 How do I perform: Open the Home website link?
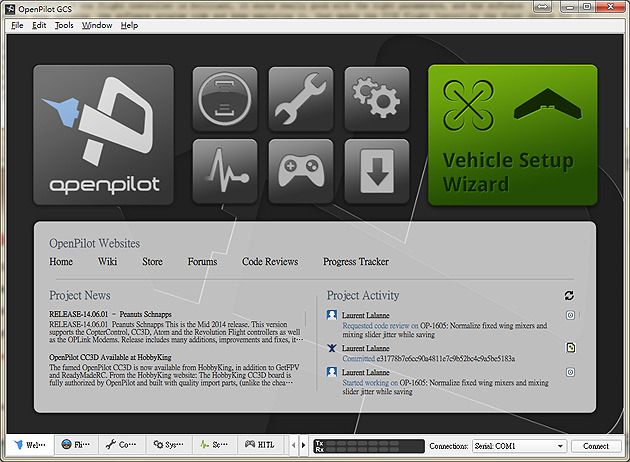pyautogui.click(x=61, y=262)
